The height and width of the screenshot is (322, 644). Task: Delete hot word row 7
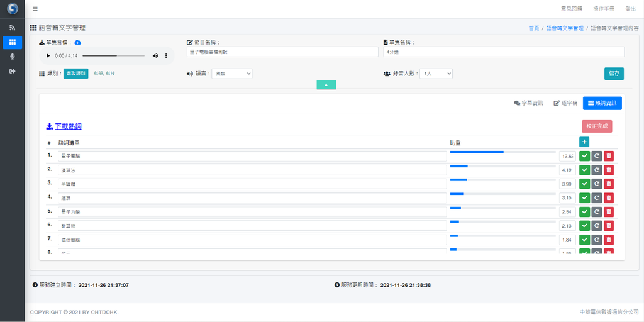click(609, 240)
